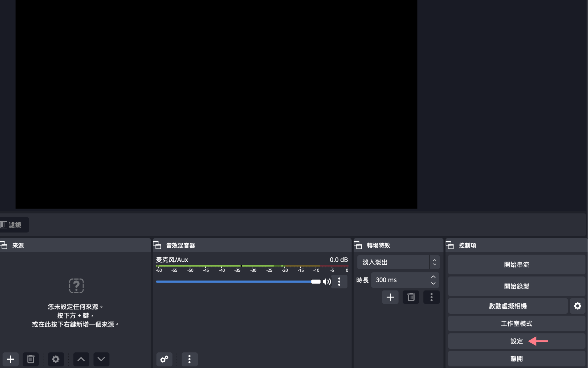
Task: Open audio mixer panel three-dot menu
Action: click(189, 359)
